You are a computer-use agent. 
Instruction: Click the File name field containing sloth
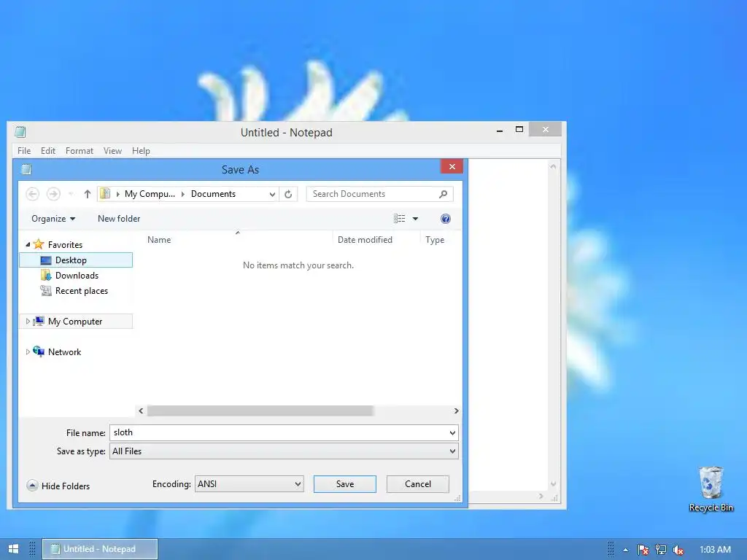click(x=284, y=433)
